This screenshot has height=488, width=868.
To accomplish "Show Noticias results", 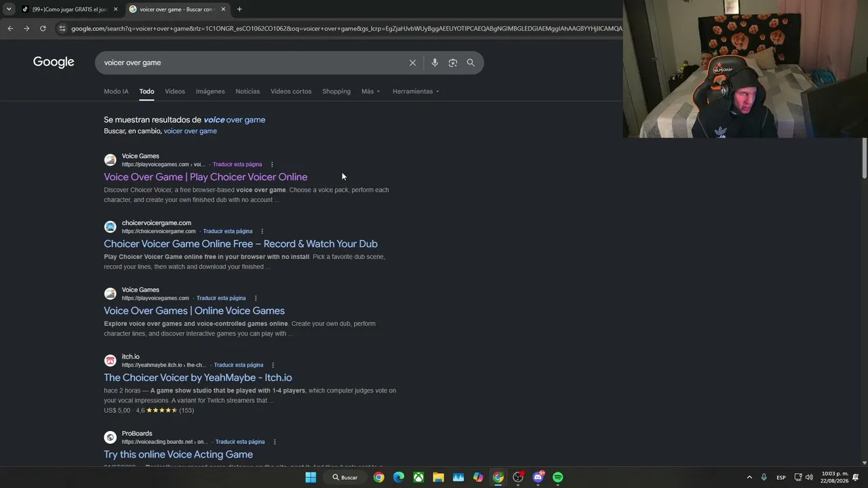I will [248, 91].
